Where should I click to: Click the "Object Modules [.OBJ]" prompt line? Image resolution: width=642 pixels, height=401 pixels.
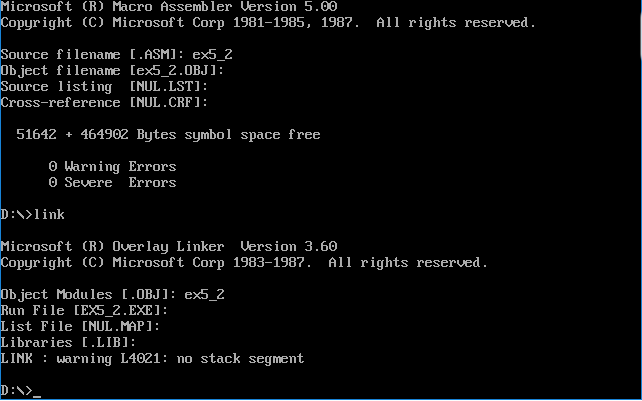coord(112,294)
